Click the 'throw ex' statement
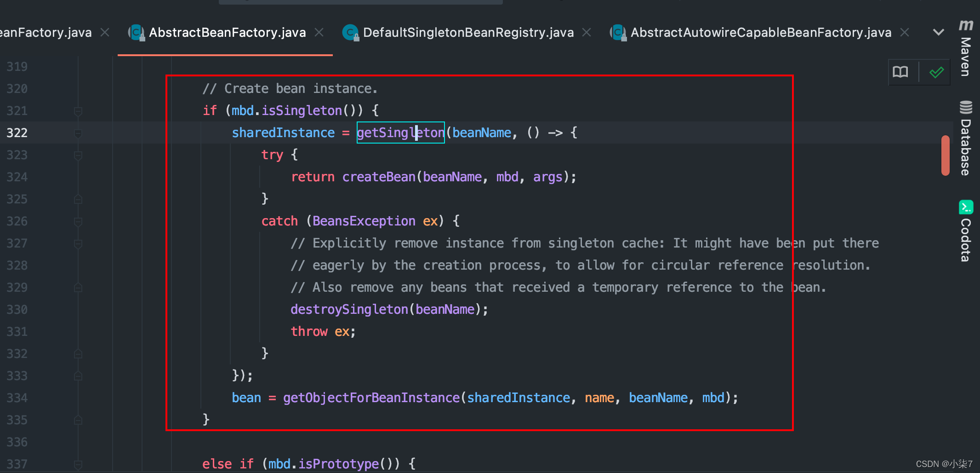Viewport: 980px width, 473px height. pyautogui.click(x=323, y=332)
